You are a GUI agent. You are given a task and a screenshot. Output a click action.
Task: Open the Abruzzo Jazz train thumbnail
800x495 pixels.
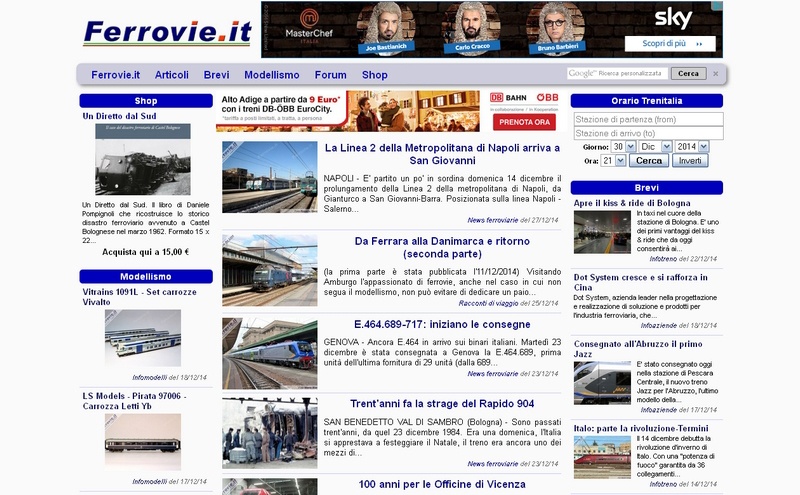tap(602, 383)
